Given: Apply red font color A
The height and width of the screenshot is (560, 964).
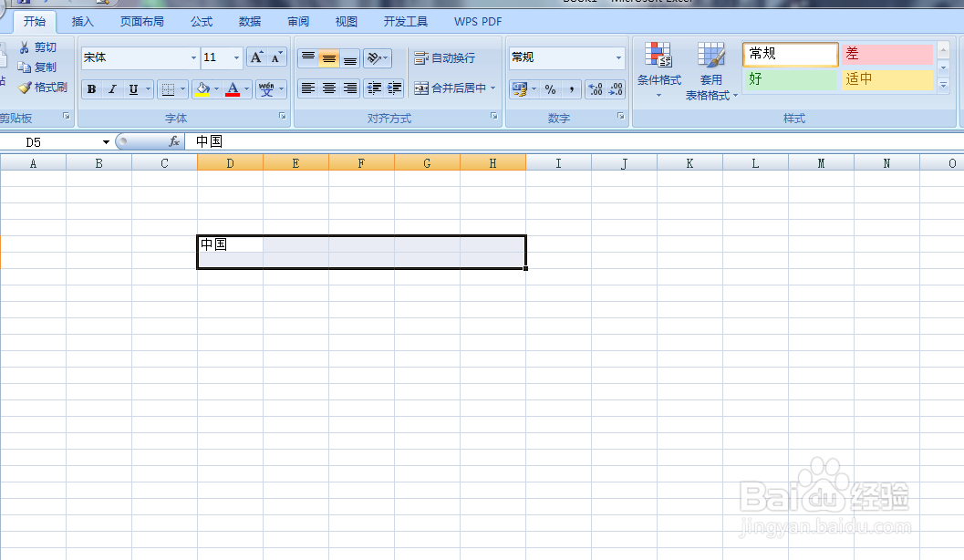Looking at the screenshot, I should 233,89.
